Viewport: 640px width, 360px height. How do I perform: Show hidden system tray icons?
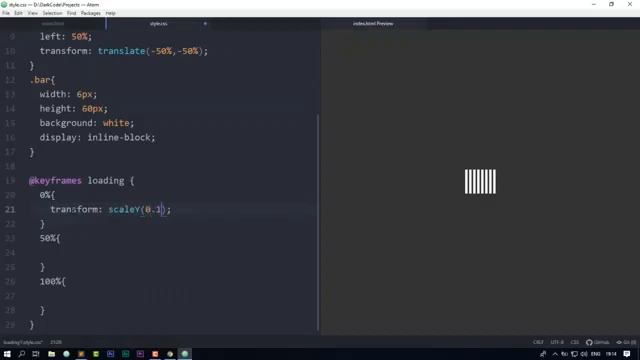(x=555, y=354)
